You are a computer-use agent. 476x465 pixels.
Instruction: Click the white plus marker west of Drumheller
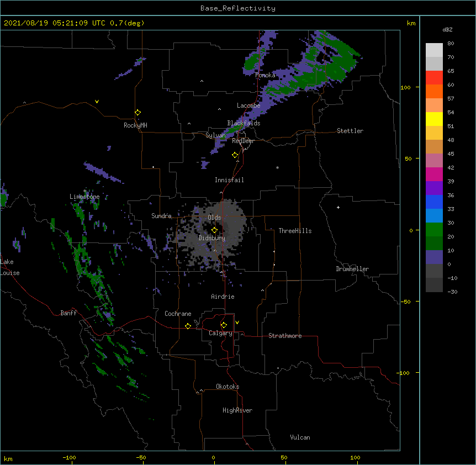(338, 207)
